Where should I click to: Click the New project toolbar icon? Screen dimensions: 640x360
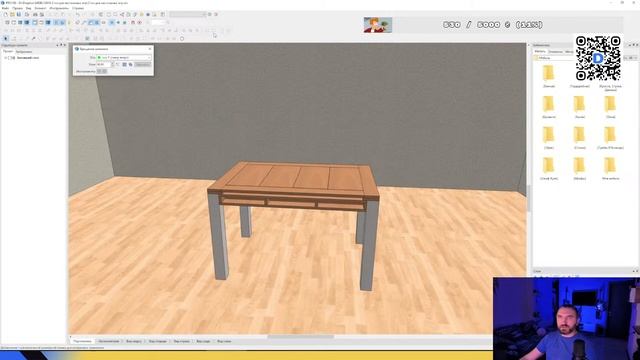click(x=6, y=15)
